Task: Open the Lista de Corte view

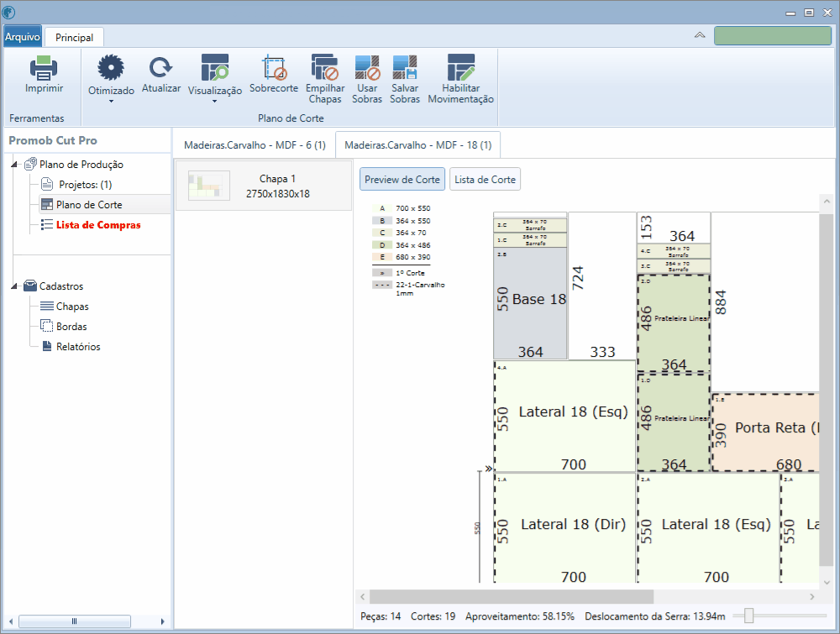Action: point(485,180)
